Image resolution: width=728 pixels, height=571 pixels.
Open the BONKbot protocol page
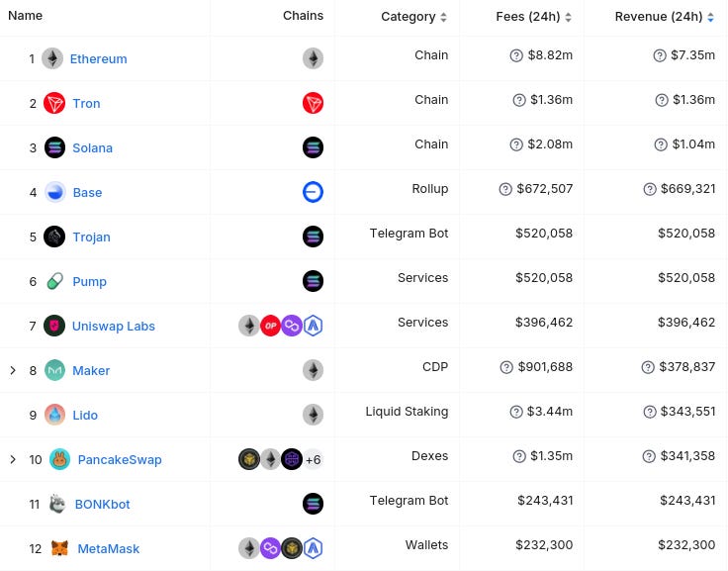102,504
